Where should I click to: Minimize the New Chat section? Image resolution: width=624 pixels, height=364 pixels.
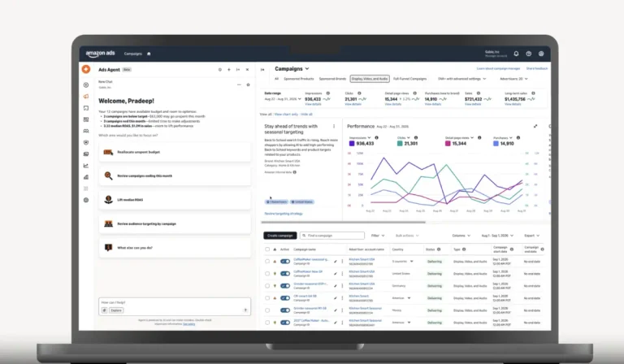pos(239,84)
